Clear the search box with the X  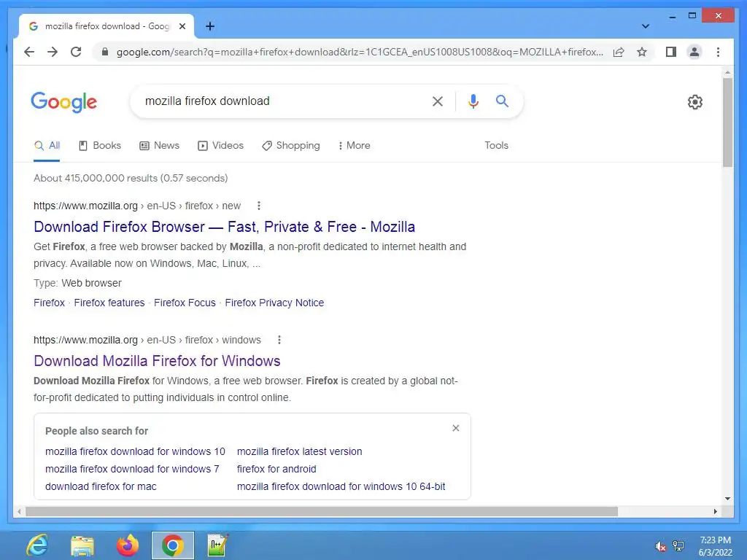[438, 101]
